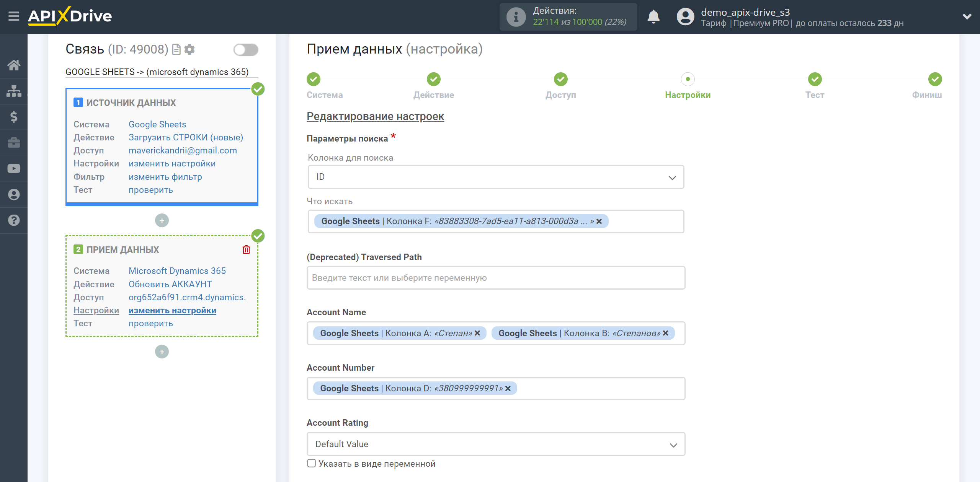980x482 pixels.
Task: Open the hamburger menu
Action: point(14,16)
